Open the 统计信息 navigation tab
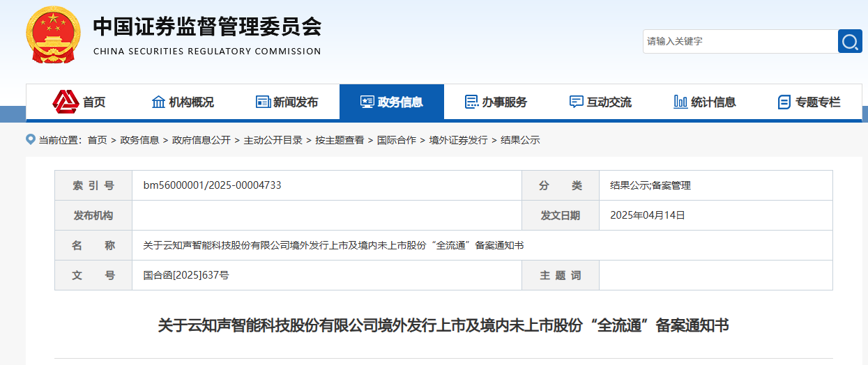 pyautogui.click(x=706, y=102)
